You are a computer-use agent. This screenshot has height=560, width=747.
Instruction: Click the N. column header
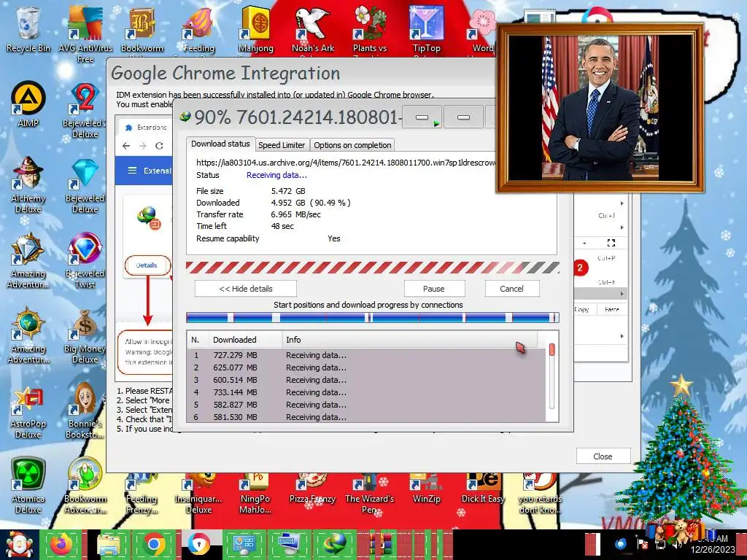(198, 340)
